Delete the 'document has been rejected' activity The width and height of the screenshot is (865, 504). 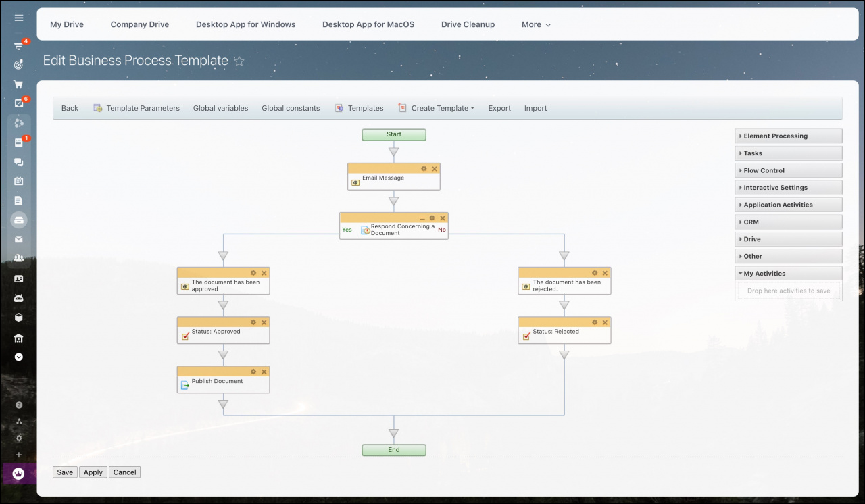[605, 272]
